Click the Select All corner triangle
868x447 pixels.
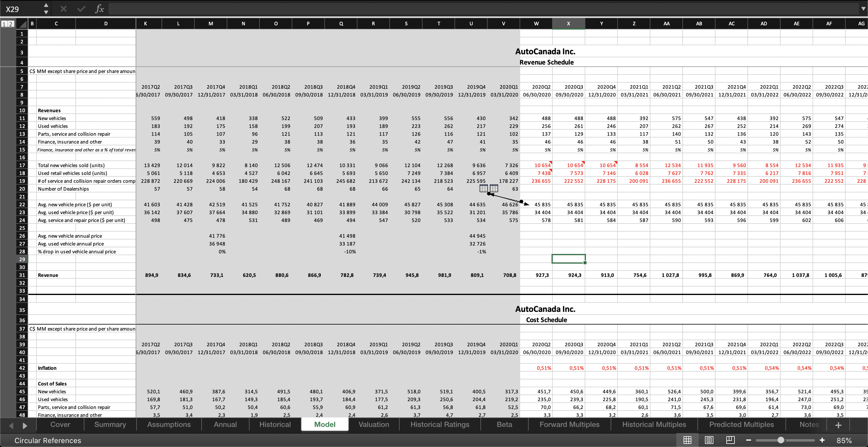[x=22, y=24]
